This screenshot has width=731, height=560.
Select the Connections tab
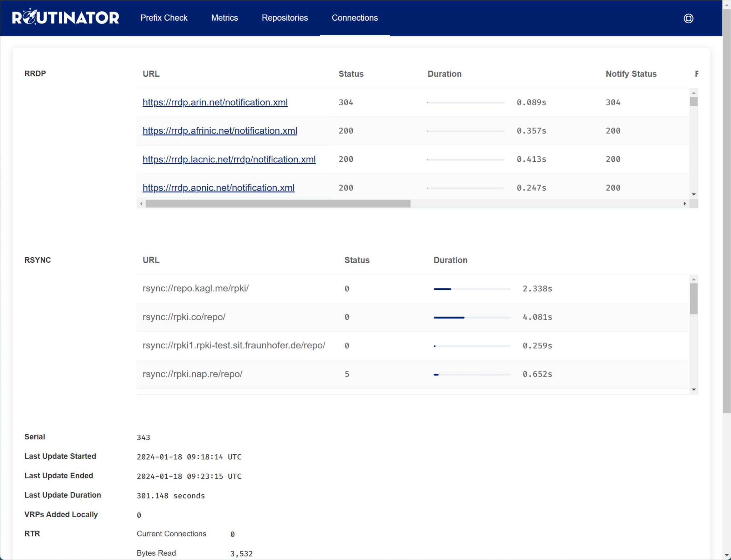[x=354, y=17]
